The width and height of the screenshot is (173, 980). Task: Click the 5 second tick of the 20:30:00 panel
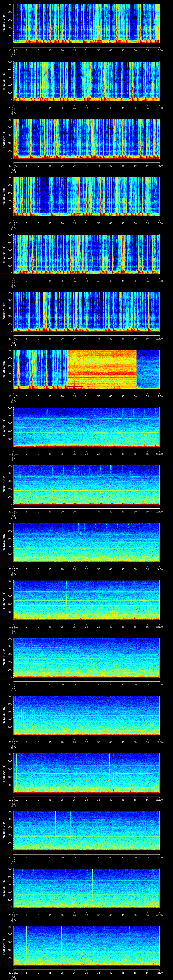(x=26, y=973)
